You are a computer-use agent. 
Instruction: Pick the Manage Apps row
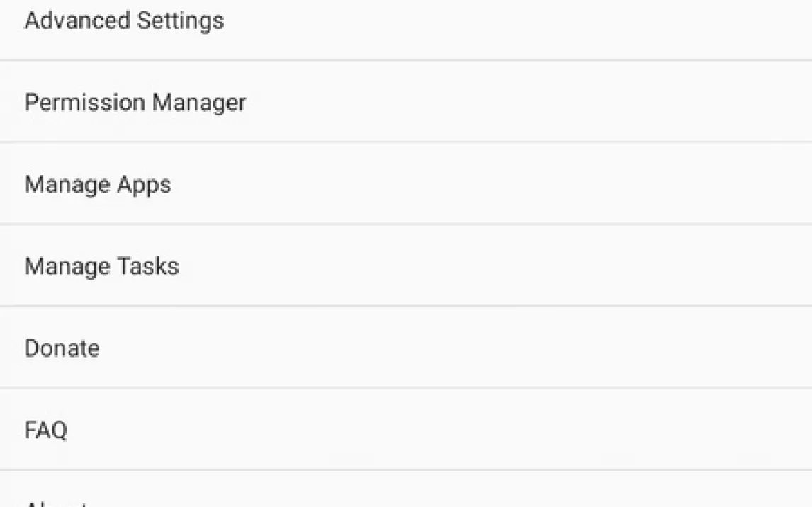[406, 185]
